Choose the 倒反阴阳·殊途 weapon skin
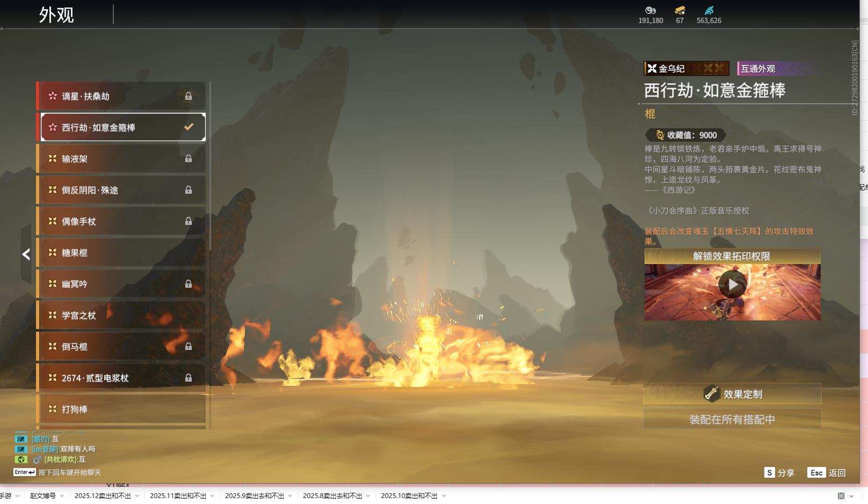The height and width of the screenshot is (504, 868). click(x=121, y=190)
